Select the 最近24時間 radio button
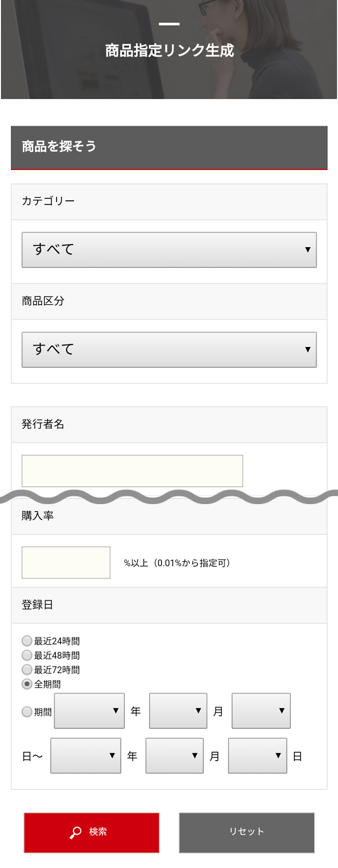The image size is (338, 868). pos(27,641)
